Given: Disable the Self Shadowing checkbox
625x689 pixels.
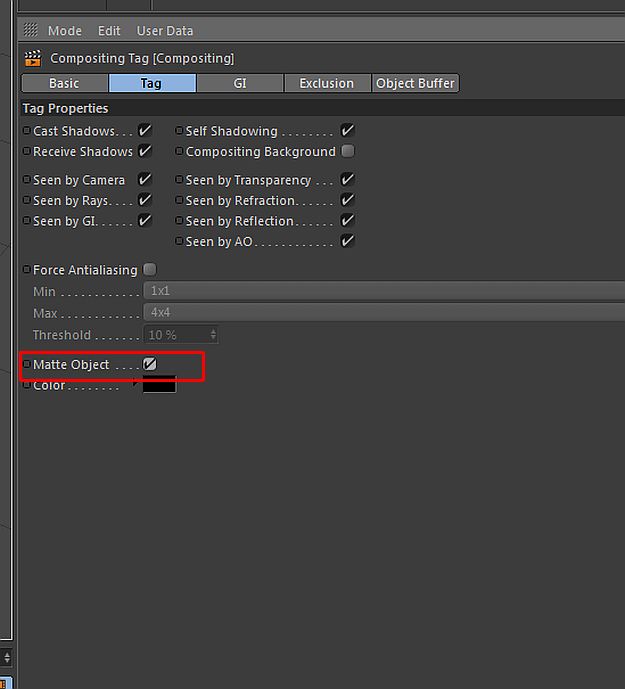Looking at the screenshot, I should 347,131.
